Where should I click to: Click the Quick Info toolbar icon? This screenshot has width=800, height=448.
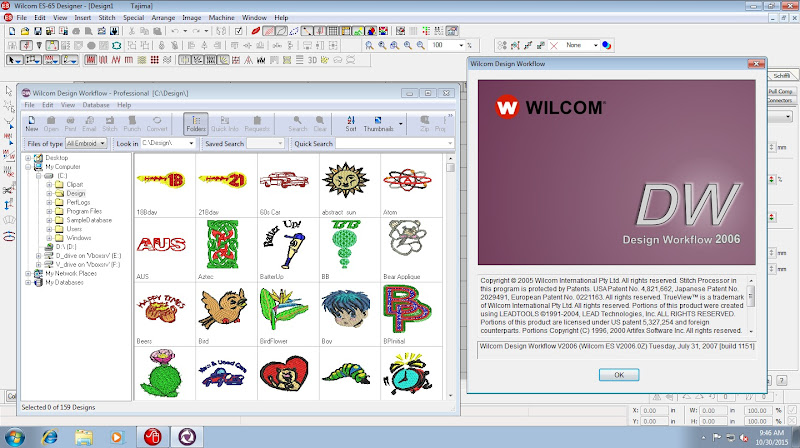pos(224,123)
